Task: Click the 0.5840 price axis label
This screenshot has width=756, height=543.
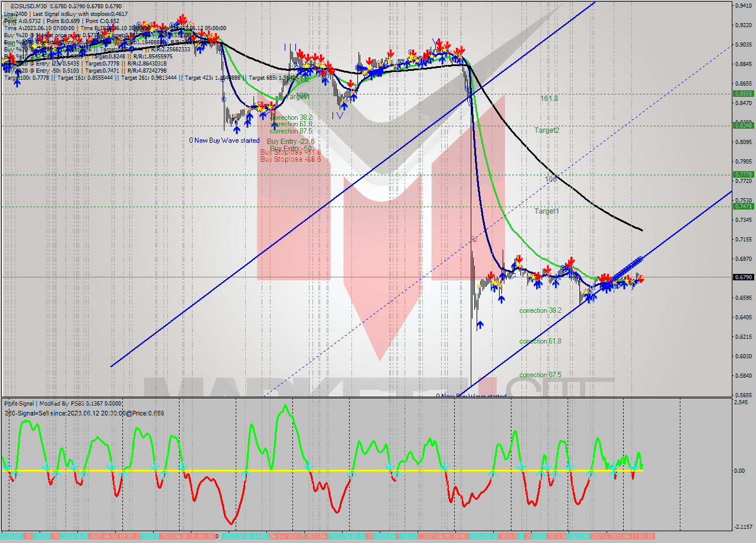Action: 743,375
